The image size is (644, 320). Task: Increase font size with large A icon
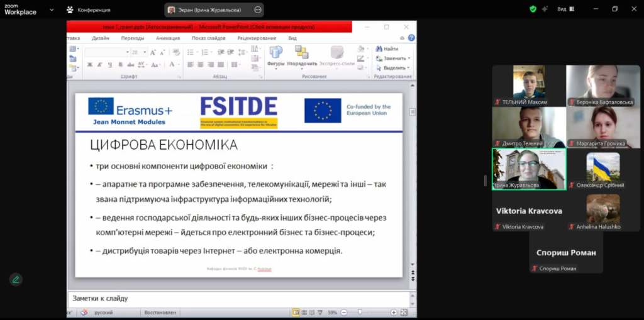(153, 53)
